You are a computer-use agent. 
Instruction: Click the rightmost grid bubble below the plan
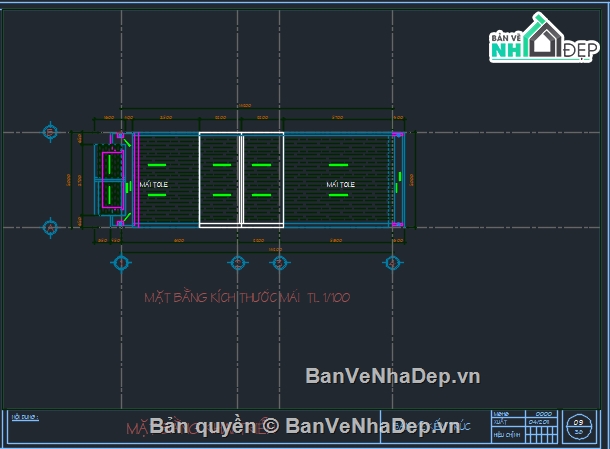[393, 263]
